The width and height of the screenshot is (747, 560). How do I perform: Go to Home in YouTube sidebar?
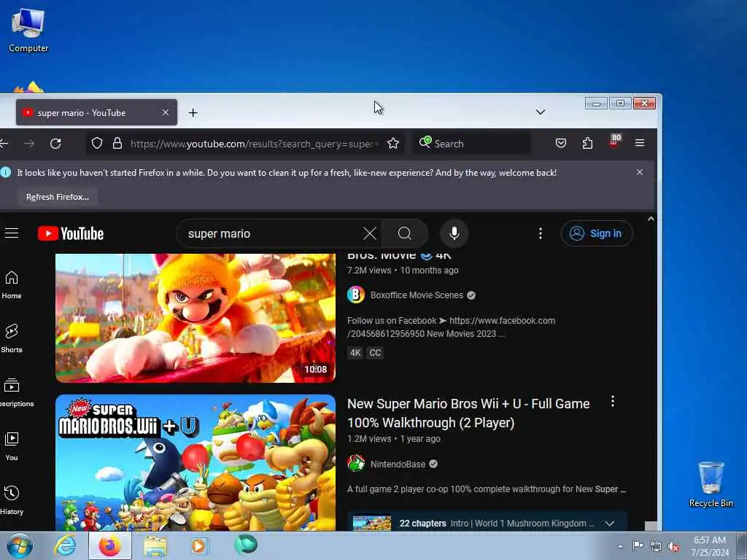pos(12,285)
